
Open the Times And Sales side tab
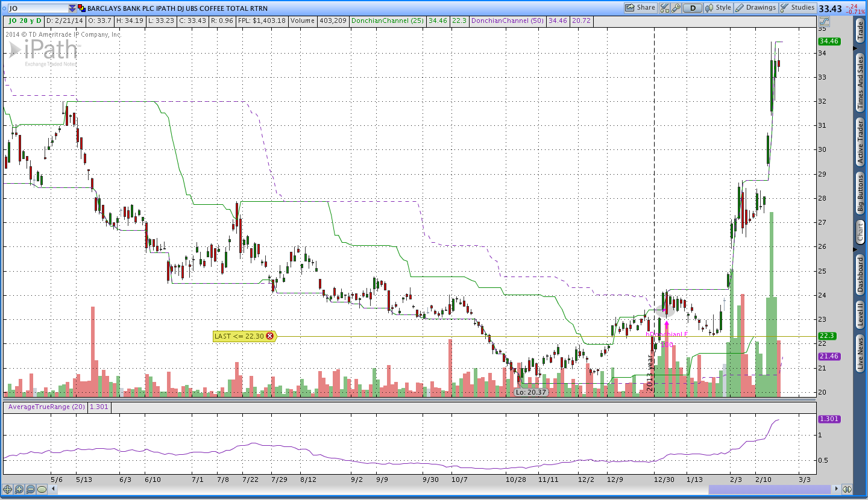pos(860,83)
